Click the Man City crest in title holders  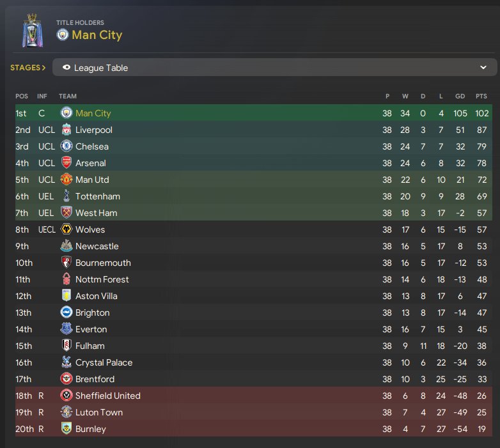(x=62, y=35)
